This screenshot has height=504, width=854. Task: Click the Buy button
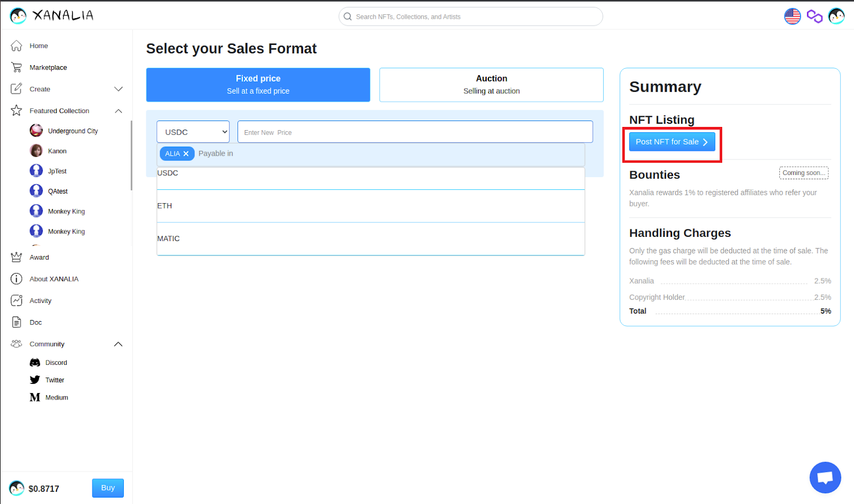(108, 488)
